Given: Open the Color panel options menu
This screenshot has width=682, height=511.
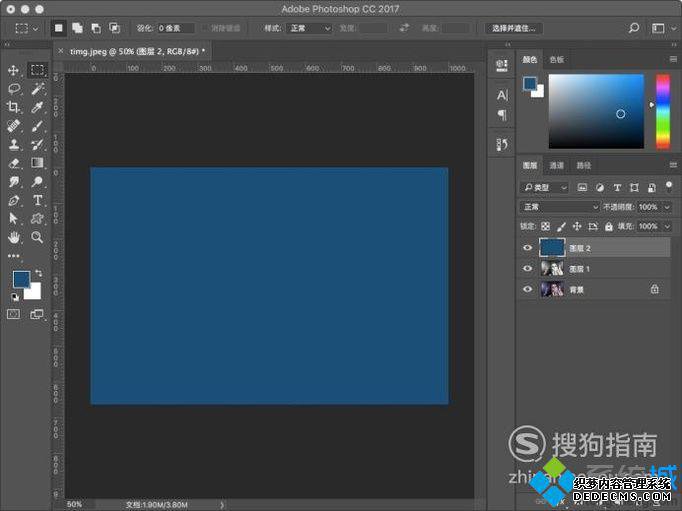Looking at the screenshot, I should tap(673, 59).
